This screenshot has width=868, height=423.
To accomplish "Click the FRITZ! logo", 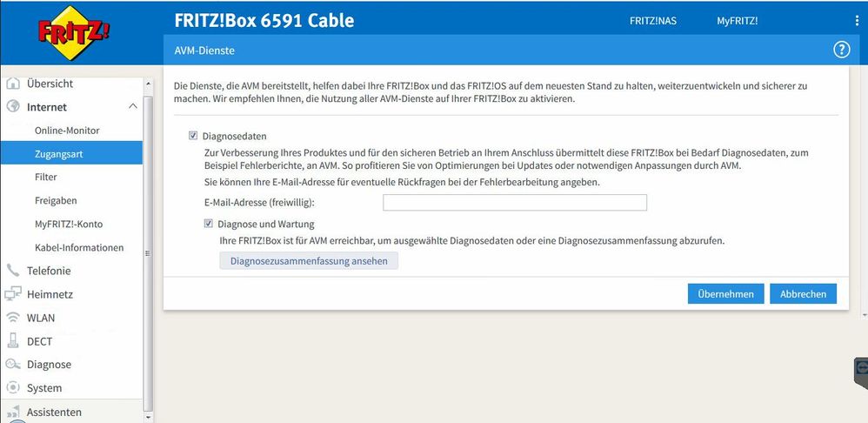I will (x=73, y=33).
